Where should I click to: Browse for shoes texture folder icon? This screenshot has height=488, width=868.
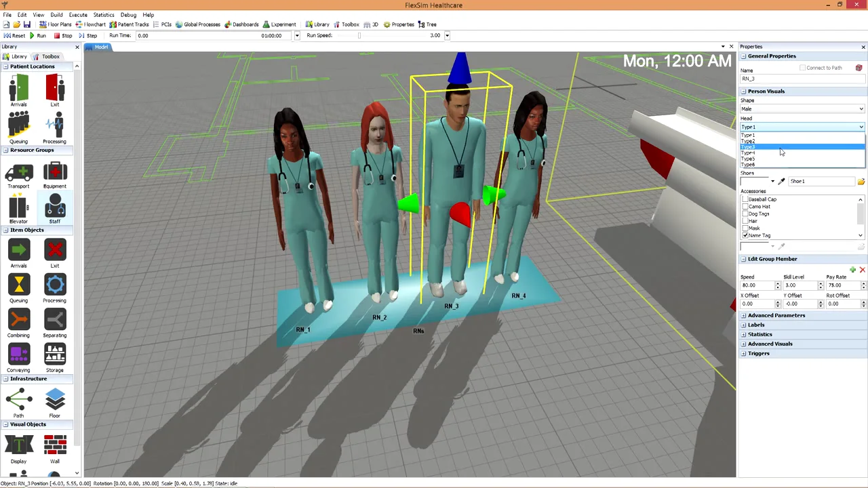click(861, 182)
